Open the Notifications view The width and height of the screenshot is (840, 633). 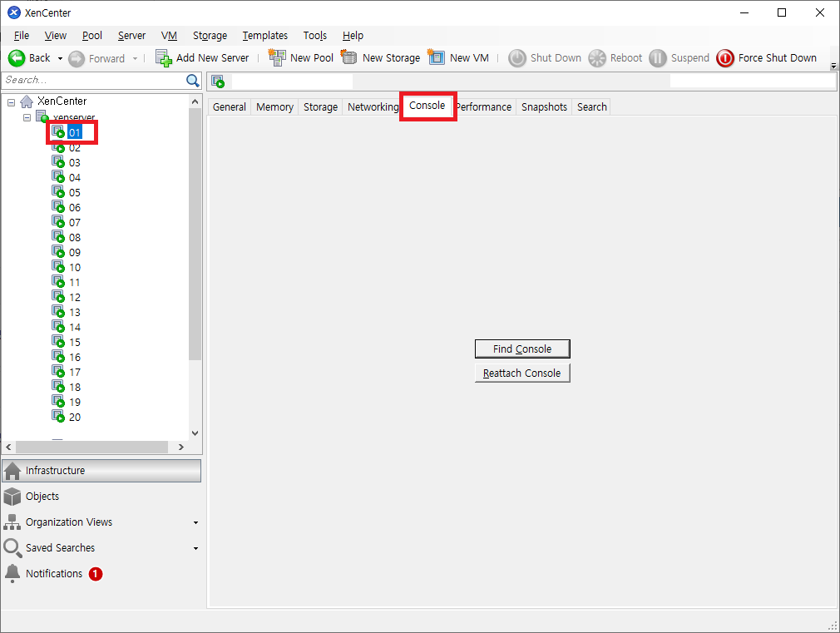click(101, 573)
